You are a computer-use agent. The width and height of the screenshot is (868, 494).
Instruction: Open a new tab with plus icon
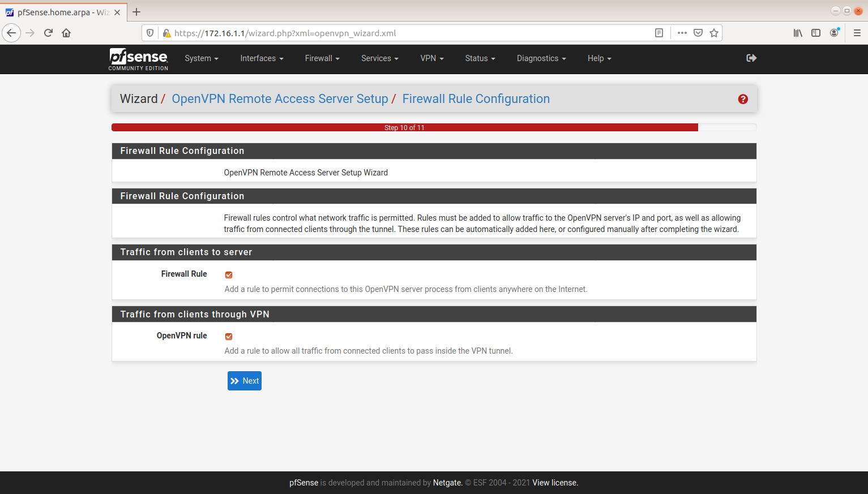[136, 12]
